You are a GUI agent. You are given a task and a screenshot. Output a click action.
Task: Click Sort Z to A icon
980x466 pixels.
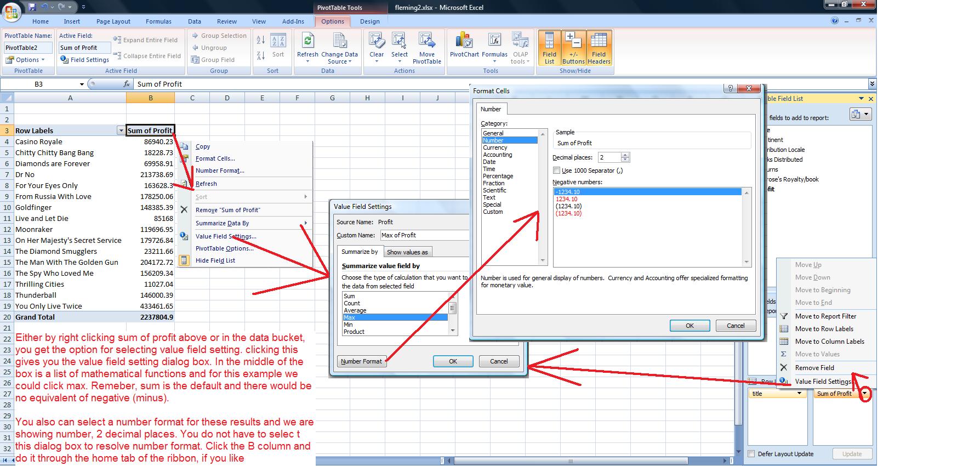tap(261, 56)
